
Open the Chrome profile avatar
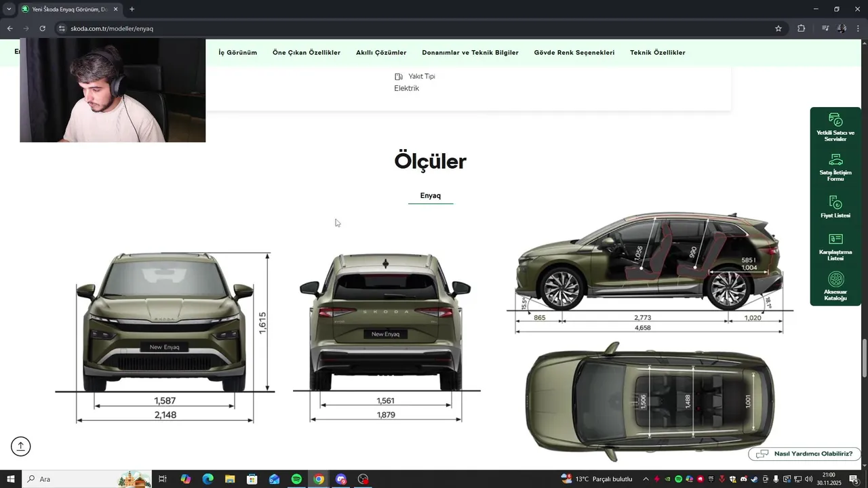point(842,28)
